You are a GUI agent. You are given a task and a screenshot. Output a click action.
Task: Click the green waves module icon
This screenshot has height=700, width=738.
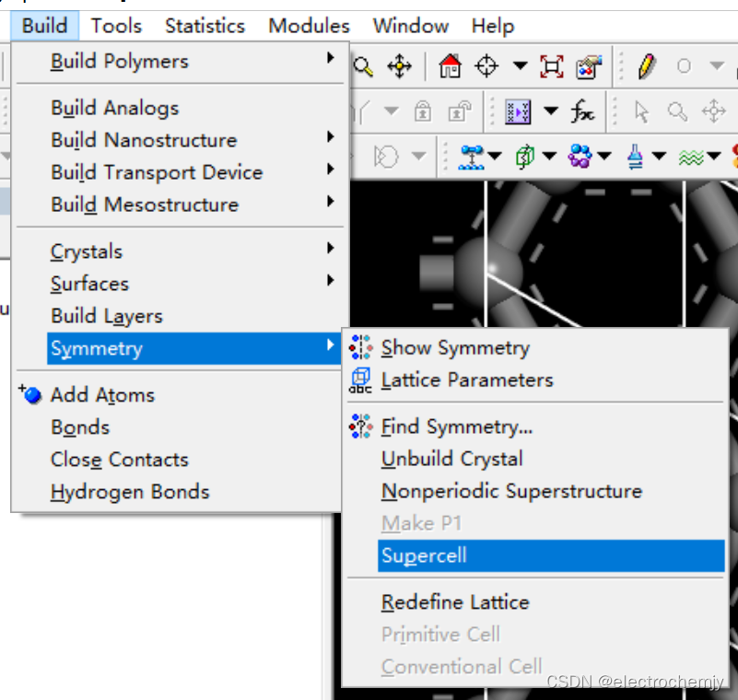coord(691,157)
